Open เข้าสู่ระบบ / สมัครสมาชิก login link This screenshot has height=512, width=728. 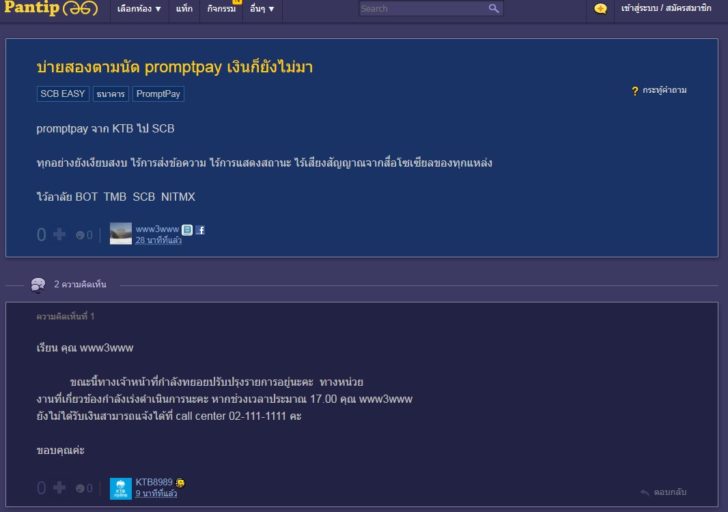666,8
